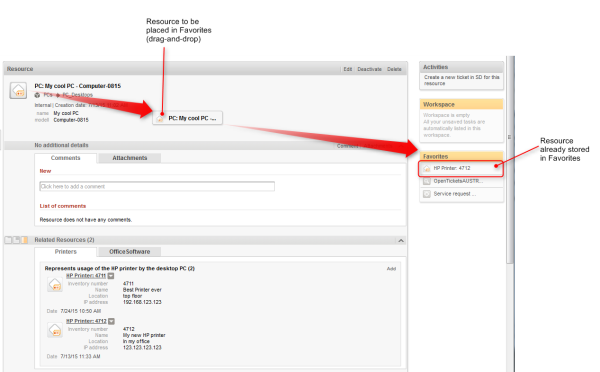Image resolution: width=600 pixels, height=372 pixels.
Task: Click Edit in the Resource header
Action: tap(347, 69)
